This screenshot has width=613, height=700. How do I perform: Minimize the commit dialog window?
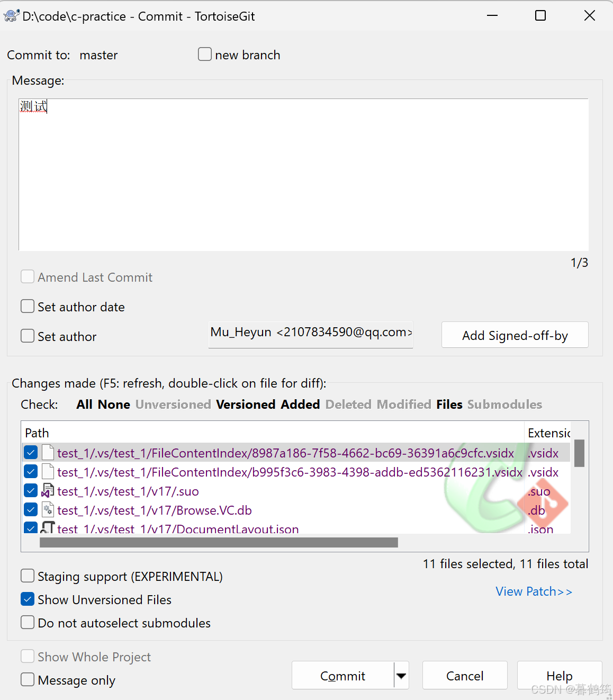click(492, 15)
